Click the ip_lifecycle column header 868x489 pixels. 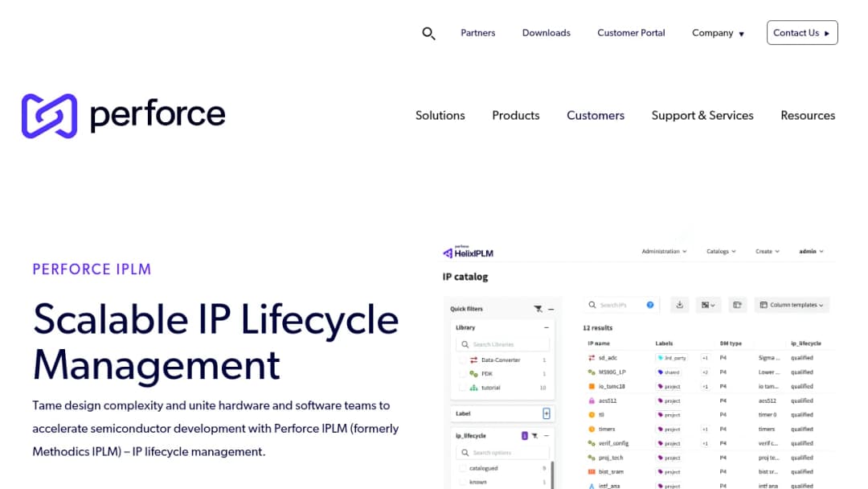point(806,343)
